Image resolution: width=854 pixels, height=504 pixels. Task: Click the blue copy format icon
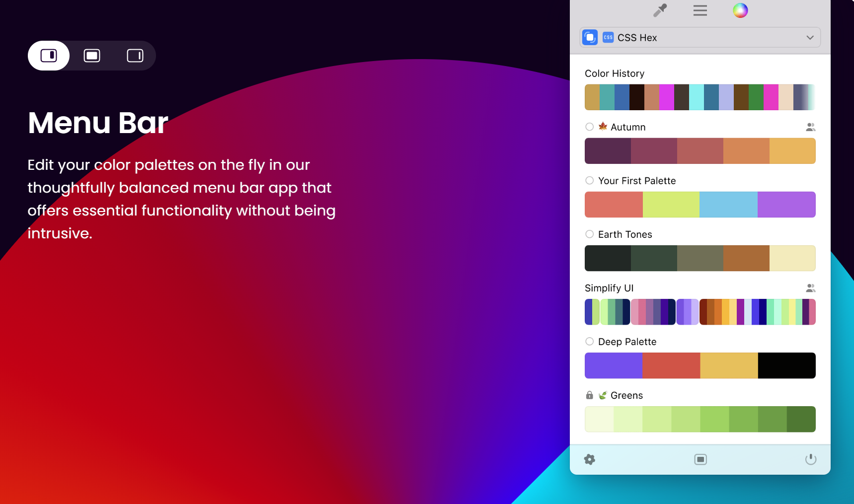coord(590,37)
